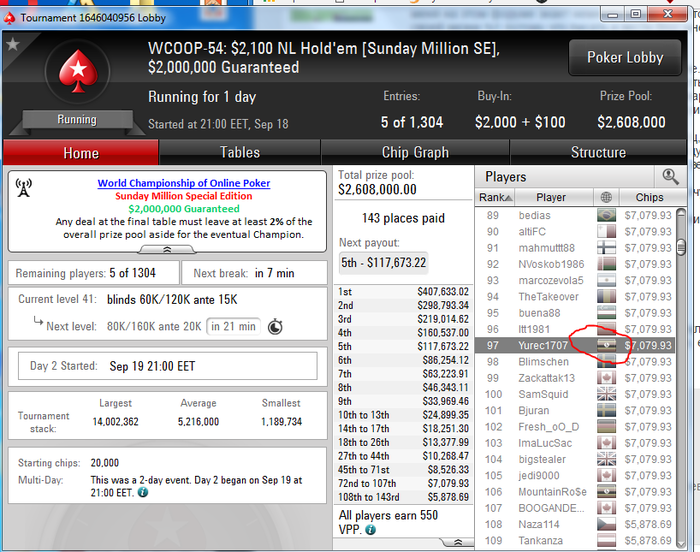Click the window title spade icon
The image size is (700, 552).
tap(9, 18)
